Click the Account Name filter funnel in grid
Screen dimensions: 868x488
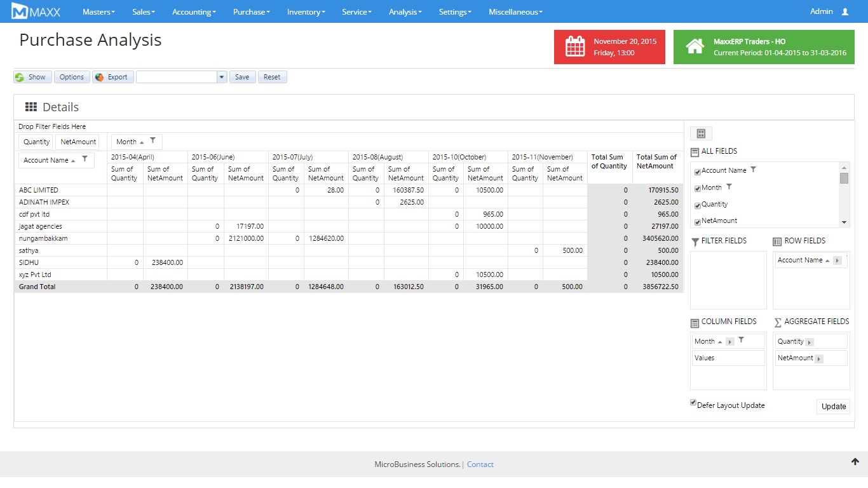[85, 159]
